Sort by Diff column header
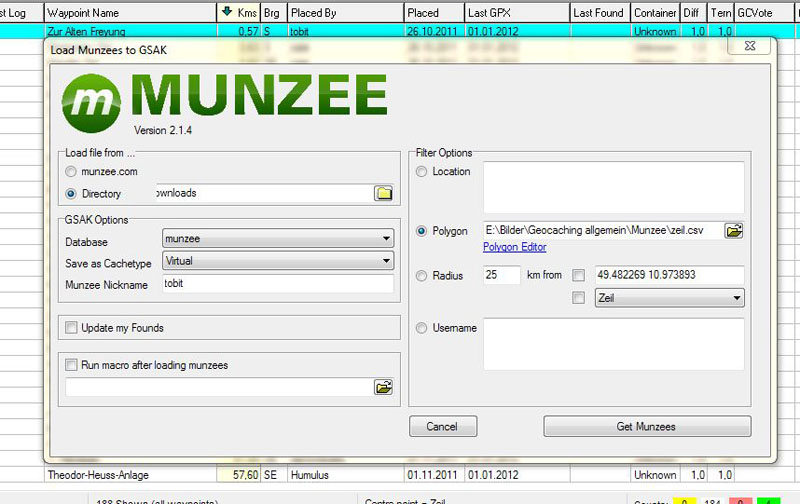Screen dimensions: 800x504 coord(693,13)
